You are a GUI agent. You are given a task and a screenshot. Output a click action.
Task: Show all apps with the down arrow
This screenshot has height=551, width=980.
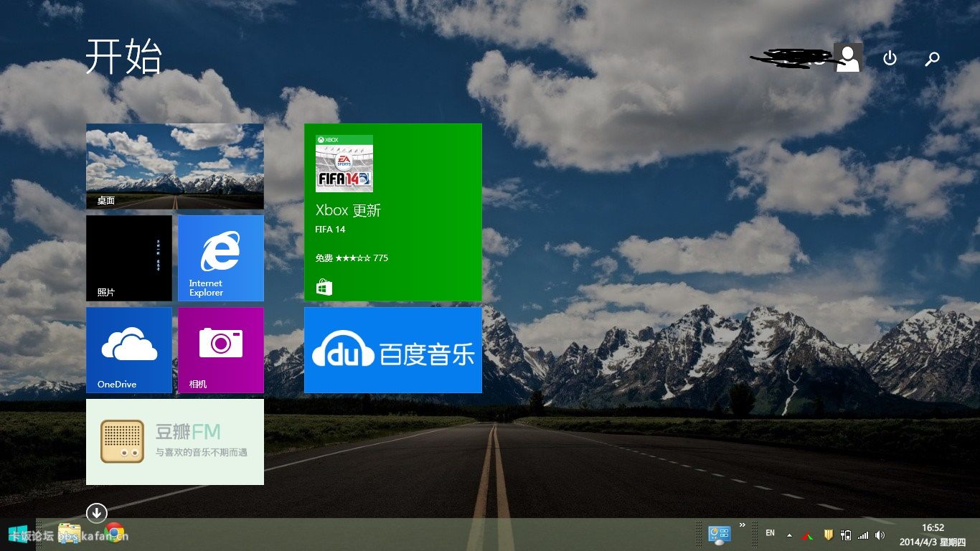point(97,513)
